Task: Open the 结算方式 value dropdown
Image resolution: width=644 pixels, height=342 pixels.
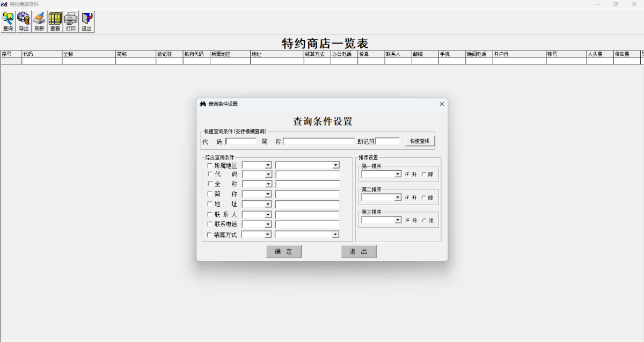Action: point(335,234)
